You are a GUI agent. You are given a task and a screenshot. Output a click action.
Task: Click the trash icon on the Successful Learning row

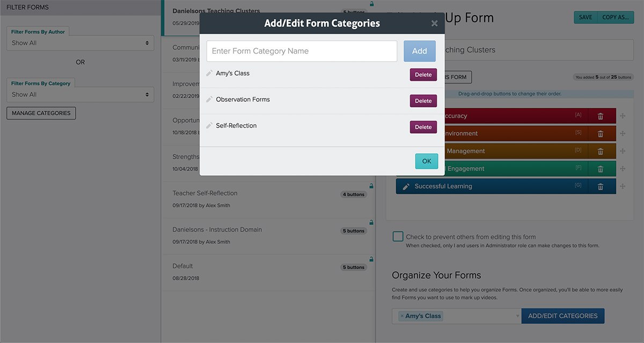[x=601, y=186]
